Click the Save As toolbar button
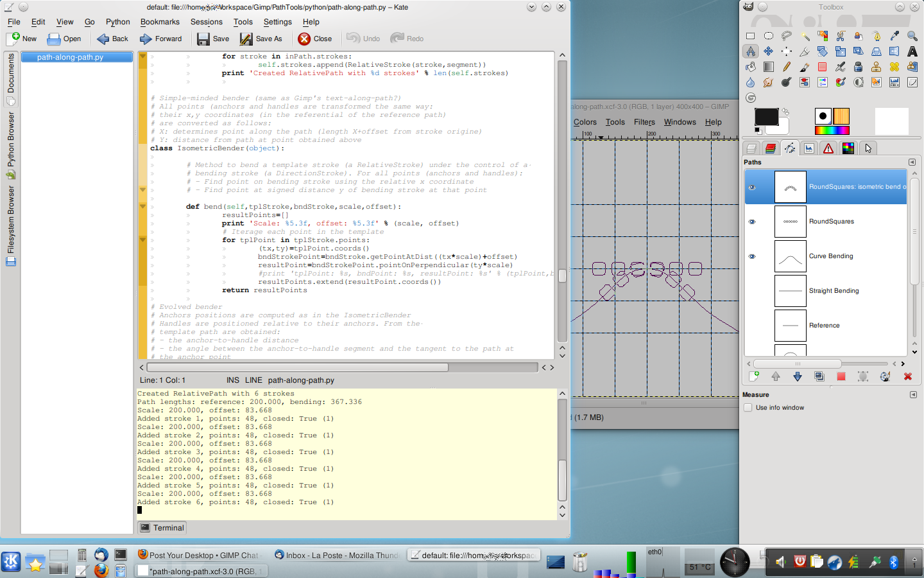924x578 pixels. 261,39
